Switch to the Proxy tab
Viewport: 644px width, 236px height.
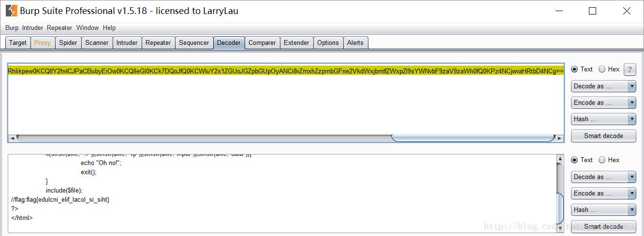43,42
